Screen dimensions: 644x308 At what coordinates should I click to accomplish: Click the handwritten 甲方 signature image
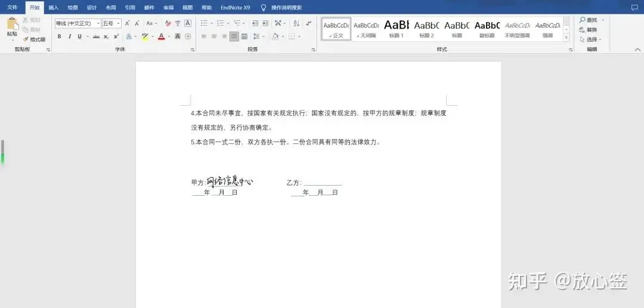pyautogui.click(x=230, y=181)
